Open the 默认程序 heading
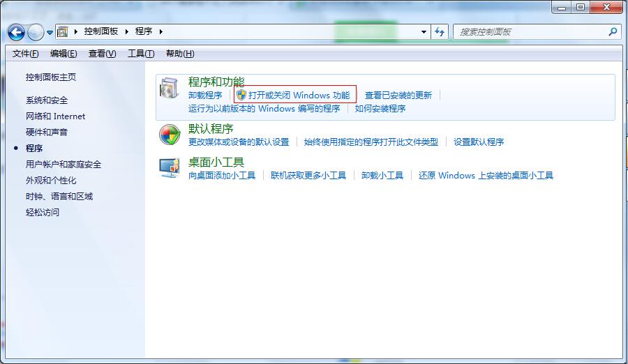 tap(211, 128)
